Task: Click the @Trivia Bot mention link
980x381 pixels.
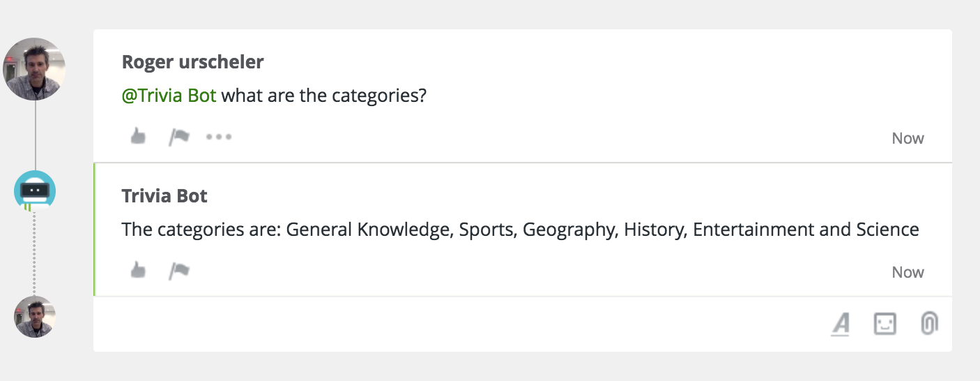Action: click(x=169, y=96)
